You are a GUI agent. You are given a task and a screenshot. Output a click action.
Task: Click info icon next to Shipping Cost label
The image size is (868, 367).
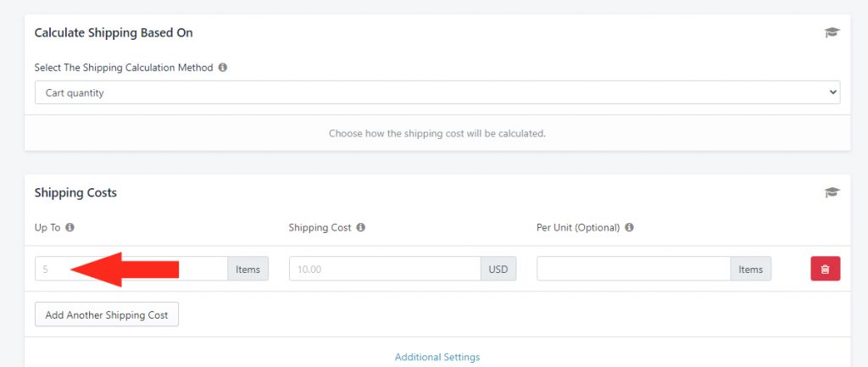click(x=361, y=227)
